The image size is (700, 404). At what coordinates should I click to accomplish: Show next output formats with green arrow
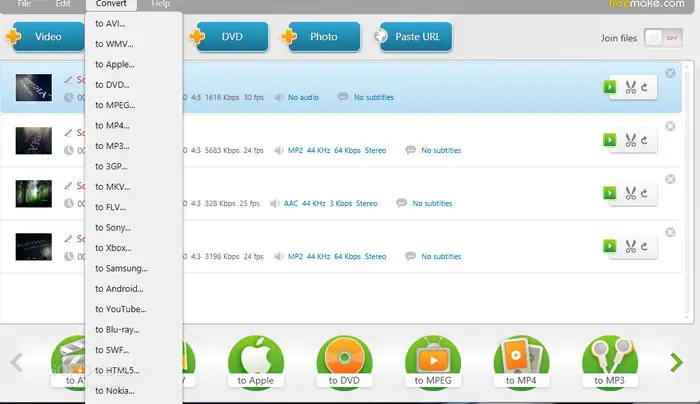click(x=676, y=362)
